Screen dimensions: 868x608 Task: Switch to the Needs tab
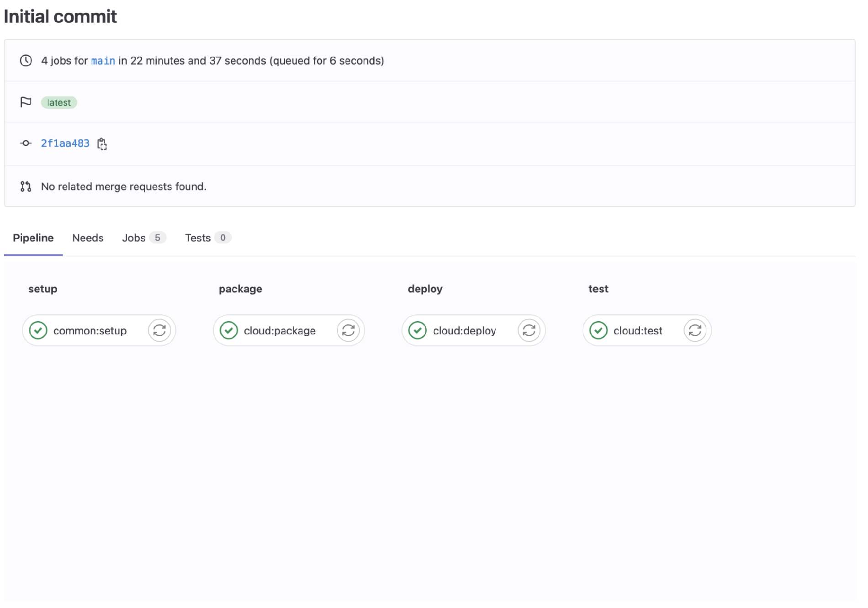click(88, 238)
